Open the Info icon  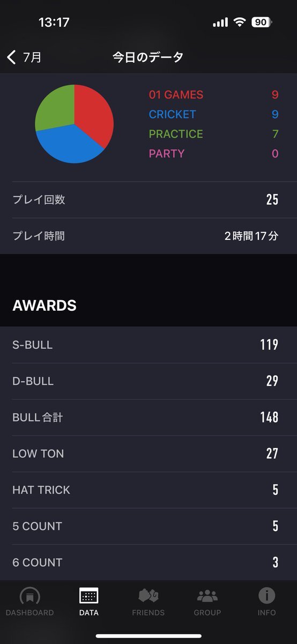(x=266, y=596)
